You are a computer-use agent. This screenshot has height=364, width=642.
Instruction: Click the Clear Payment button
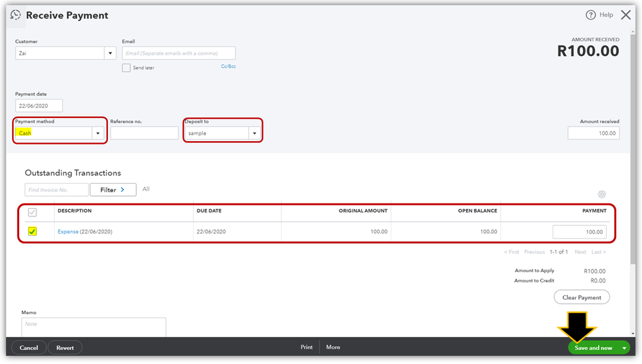pyautogui.click(x=582, y=297)
